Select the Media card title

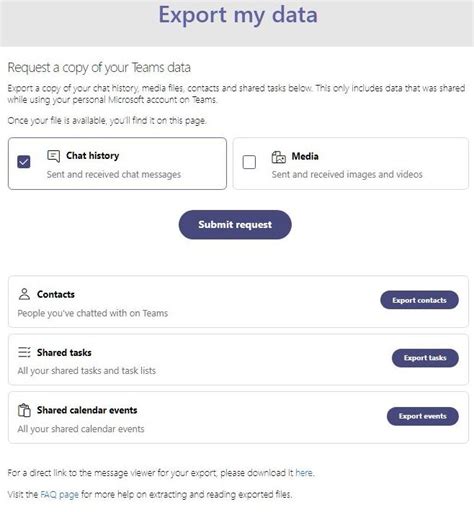(x=305, y=156)
